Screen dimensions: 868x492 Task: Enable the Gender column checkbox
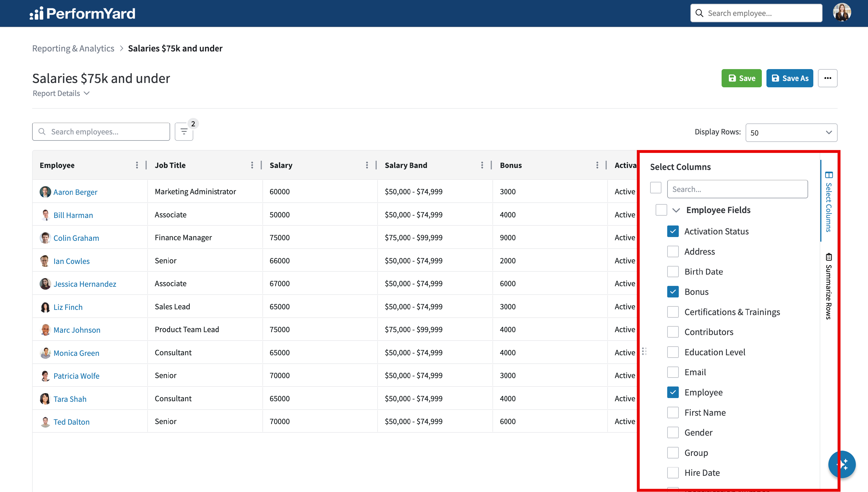pyautogui.click(x=673, y=432)
